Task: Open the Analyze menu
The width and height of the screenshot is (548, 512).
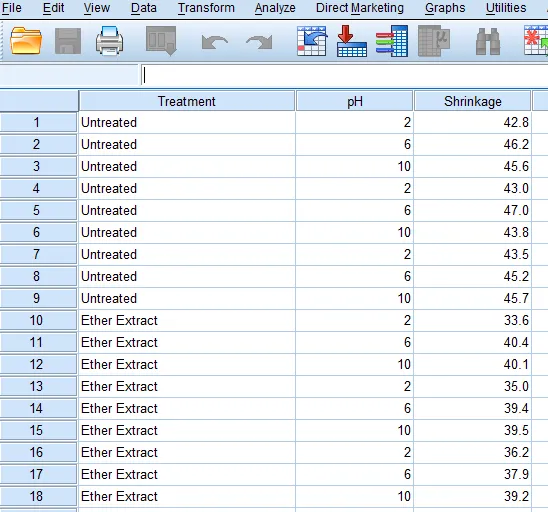Action: coord(275,8)
